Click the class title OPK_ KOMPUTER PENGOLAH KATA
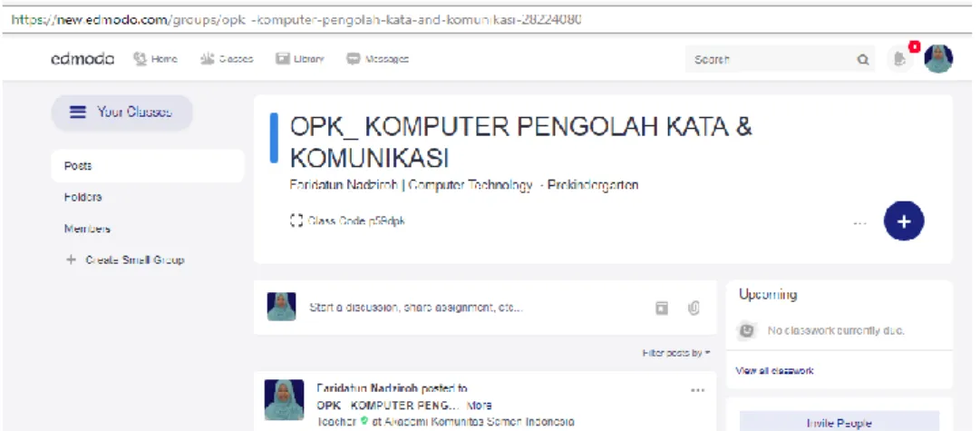This screenshot has height=431, width=980. point(520,142)
